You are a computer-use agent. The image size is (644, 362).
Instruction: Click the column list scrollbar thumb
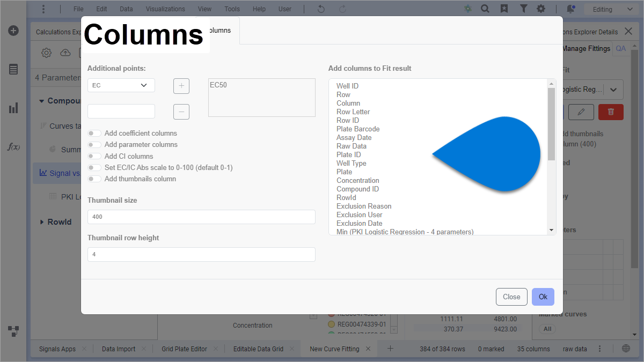(x=551, y=124)
